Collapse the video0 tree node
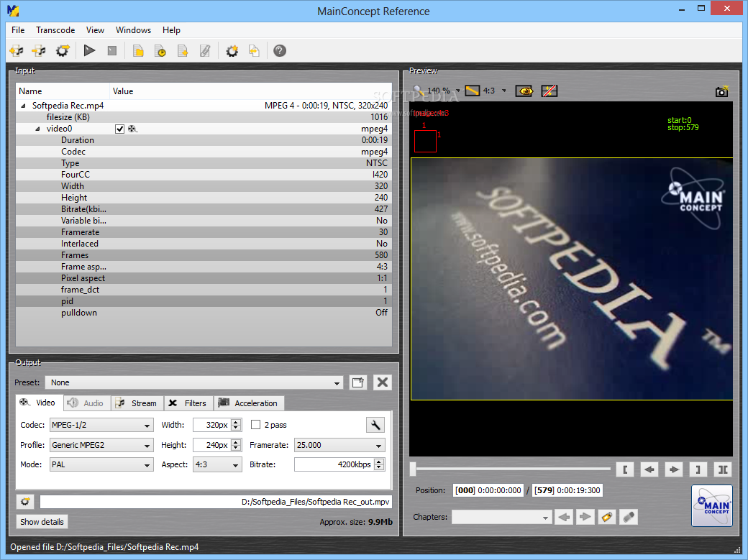 coord(37,129)
